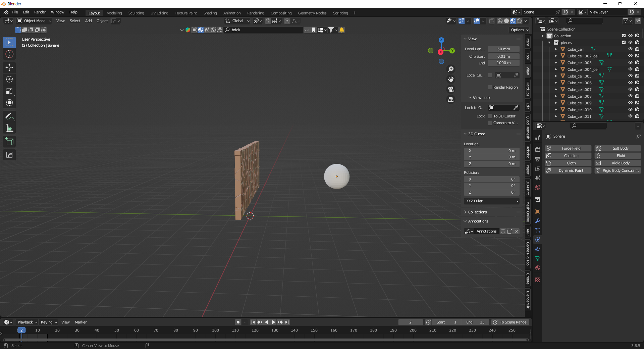The image size is (644, 349).
Task: Switch to the Sculpting workspace tab
Action: tap(136, 13)
